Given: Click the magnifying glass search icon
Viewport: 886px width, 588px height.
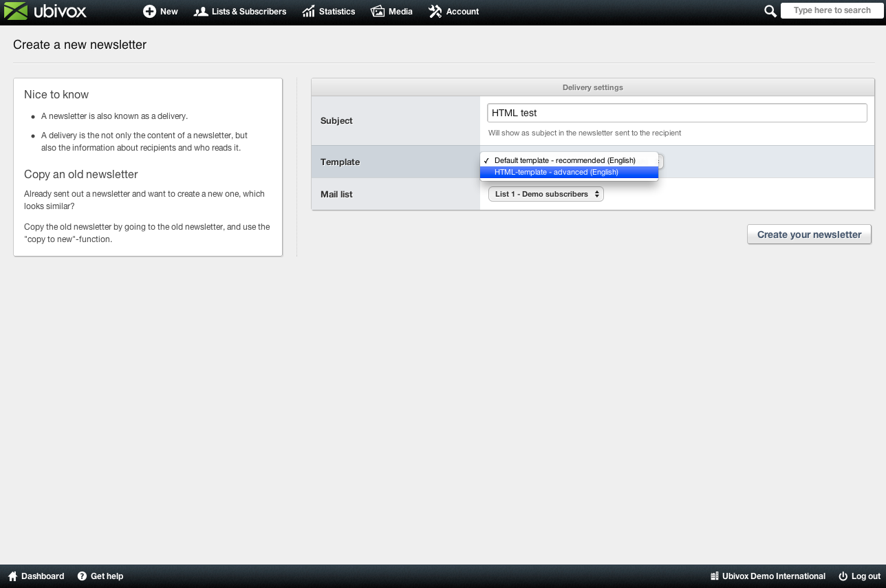Looking at the screenshot, I should click(x=770, y=11).
